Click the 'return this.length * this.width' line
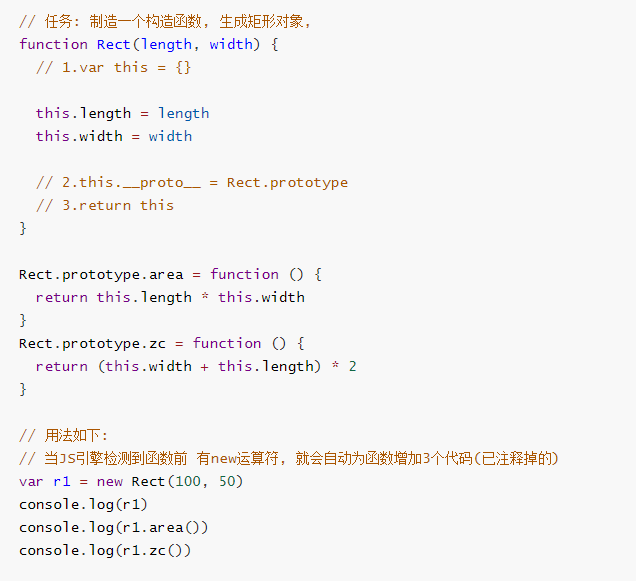636x581 pixels. (170, 297)
